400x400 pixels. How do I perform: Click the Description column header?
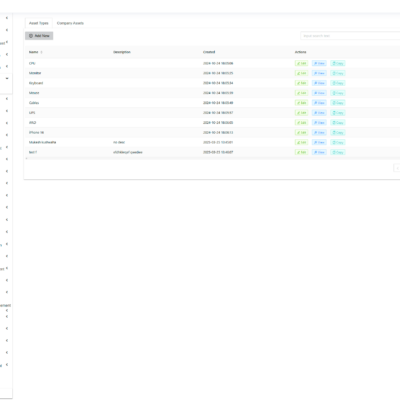[x=122, y=52]
